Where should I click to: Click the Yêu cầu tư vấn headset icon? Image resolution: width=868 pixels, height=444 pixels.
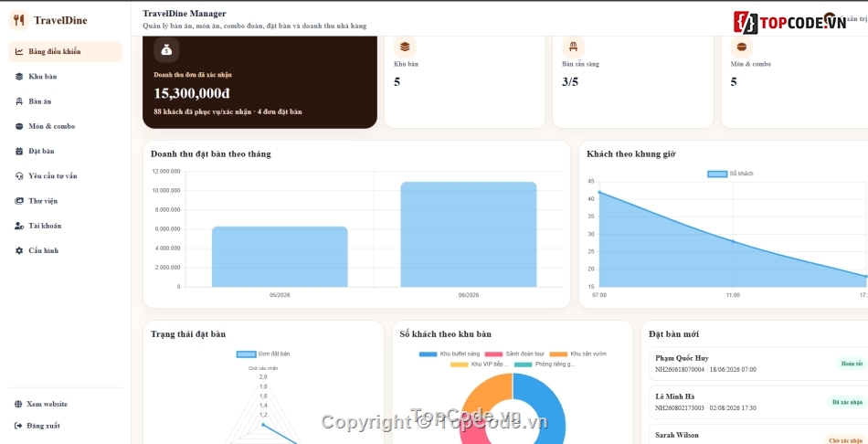click(19, 176)
